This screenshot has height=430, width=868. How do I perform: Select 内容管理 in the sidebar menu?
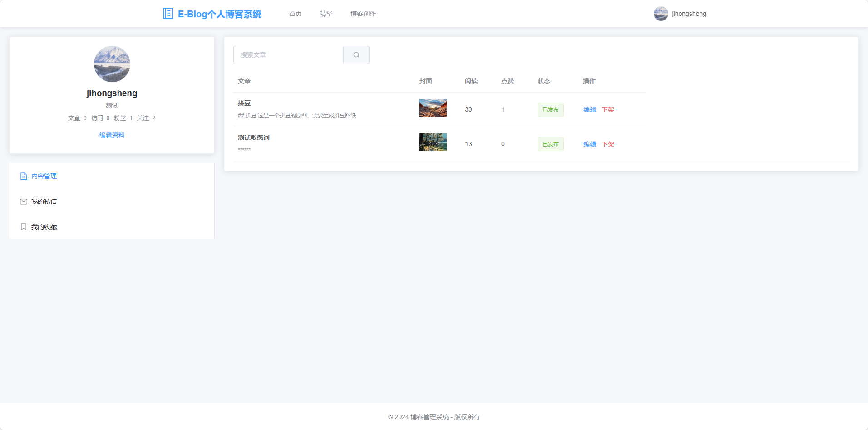112,176
